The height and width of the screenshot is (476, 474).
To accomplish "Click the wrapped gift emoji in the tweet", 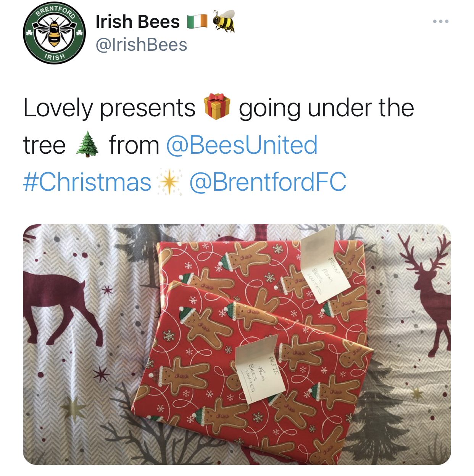I will (217, 107).
